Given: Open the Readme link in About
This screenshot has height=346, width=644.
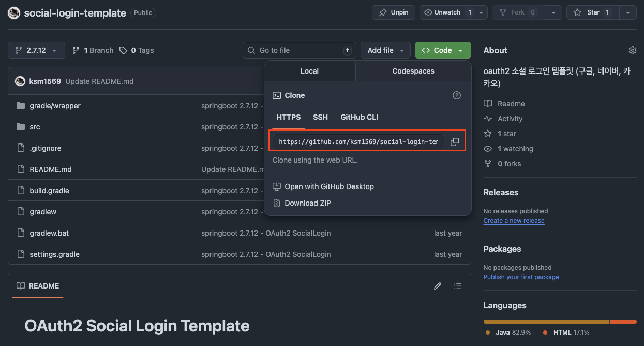Looking at the screenshot, I should (x=504, y=104).
